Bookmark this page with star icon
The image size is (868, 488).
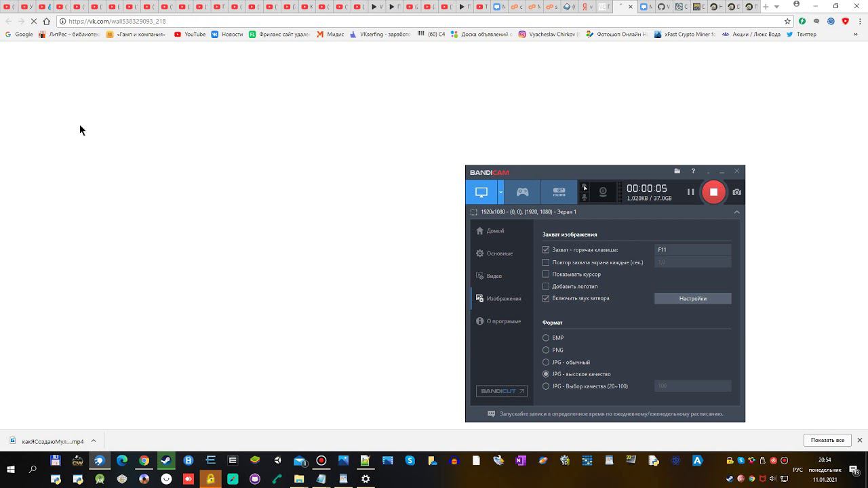click(787, 21)
